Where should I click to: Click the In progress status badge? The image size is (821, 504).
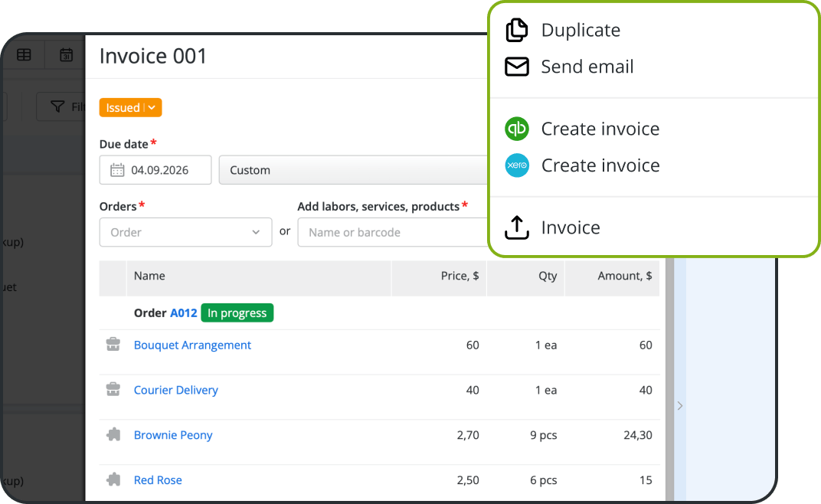click(x=237, y=313)
